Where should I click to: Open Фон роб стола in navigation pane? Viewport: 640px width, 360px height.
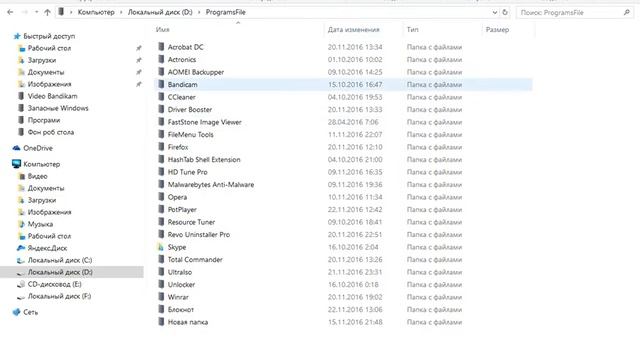51,132
